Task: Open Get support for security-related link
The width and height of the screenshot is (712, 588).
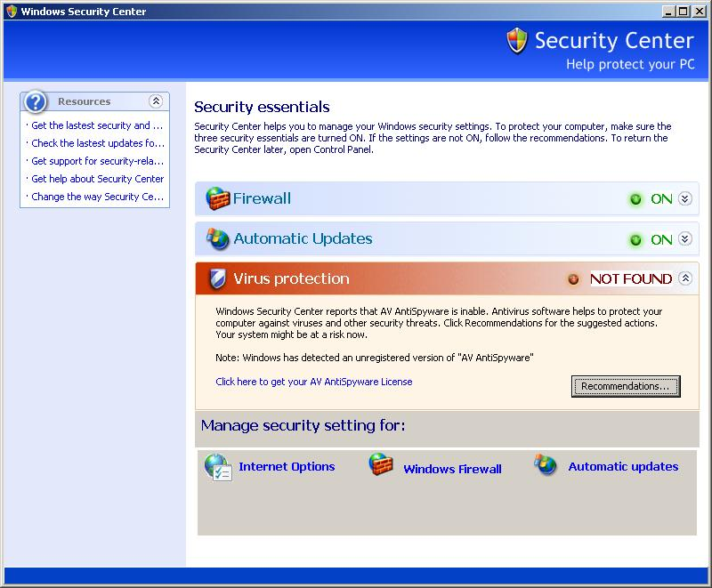Action: point(97,161)
